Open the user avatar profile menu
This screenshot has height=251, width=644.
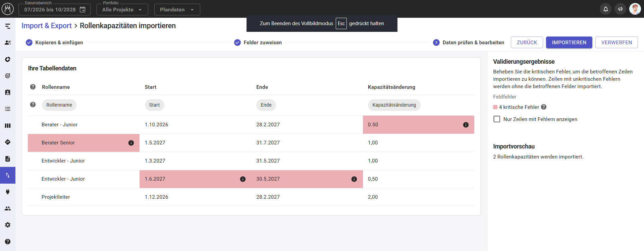coord(635,9)
